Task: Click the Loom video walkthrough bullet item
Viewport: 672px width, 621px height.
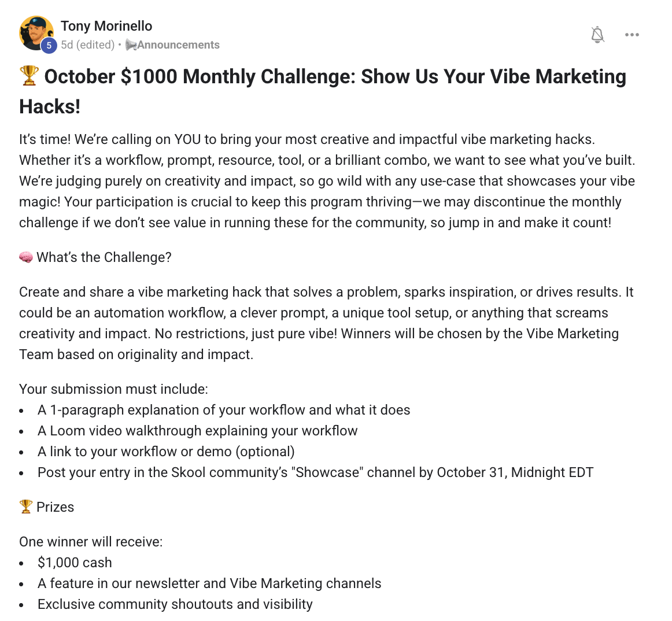Action: 198,431
